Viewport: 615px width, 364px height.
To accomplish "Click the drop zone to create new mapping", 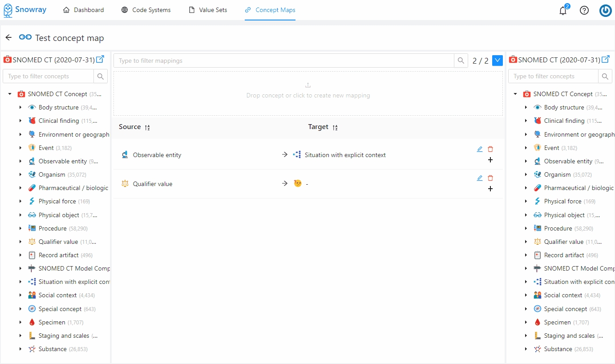I will 308,93.
